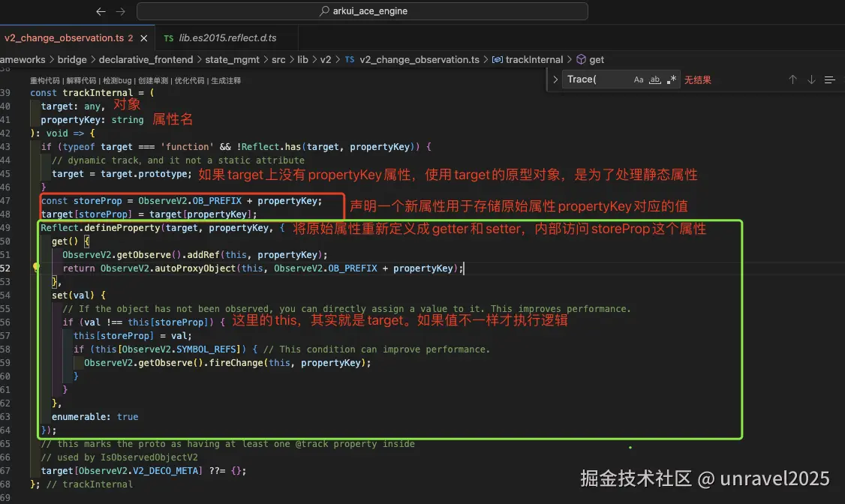The image size is (845, 504).
Task: Click the 优化代码 code lens action
Action: (x=189, y=81)
